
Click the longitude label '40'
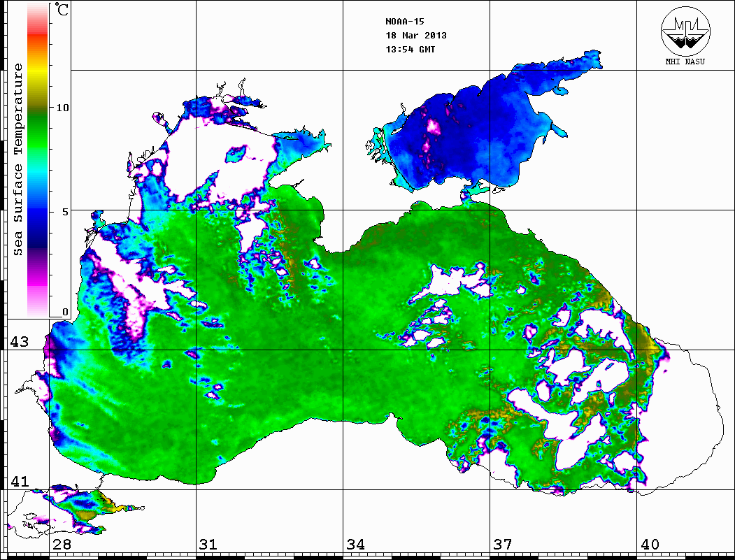point(650,544)
